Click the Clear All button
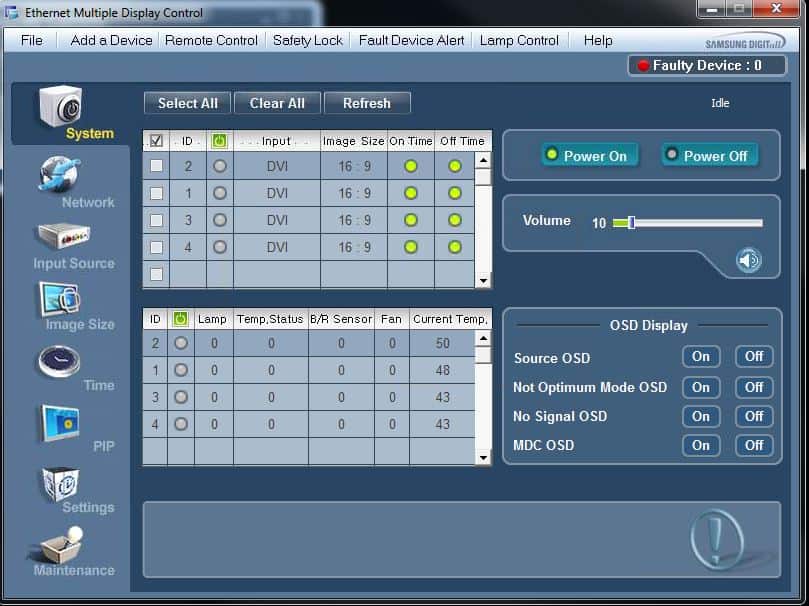This screenshot has height=606, width=809. point(277,103)
